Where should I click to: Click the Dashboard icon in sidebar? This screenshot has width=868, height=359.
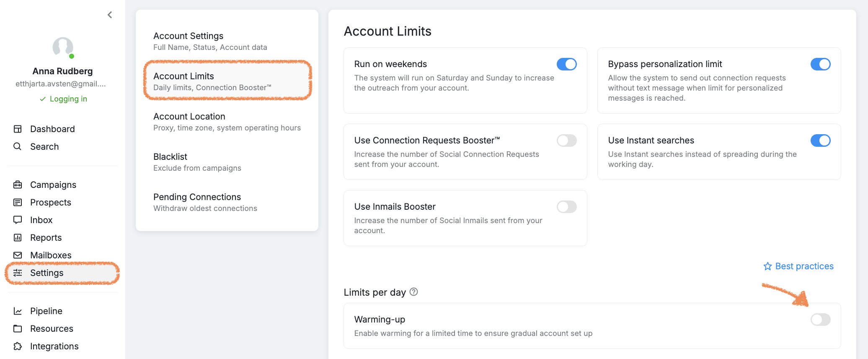18,129
